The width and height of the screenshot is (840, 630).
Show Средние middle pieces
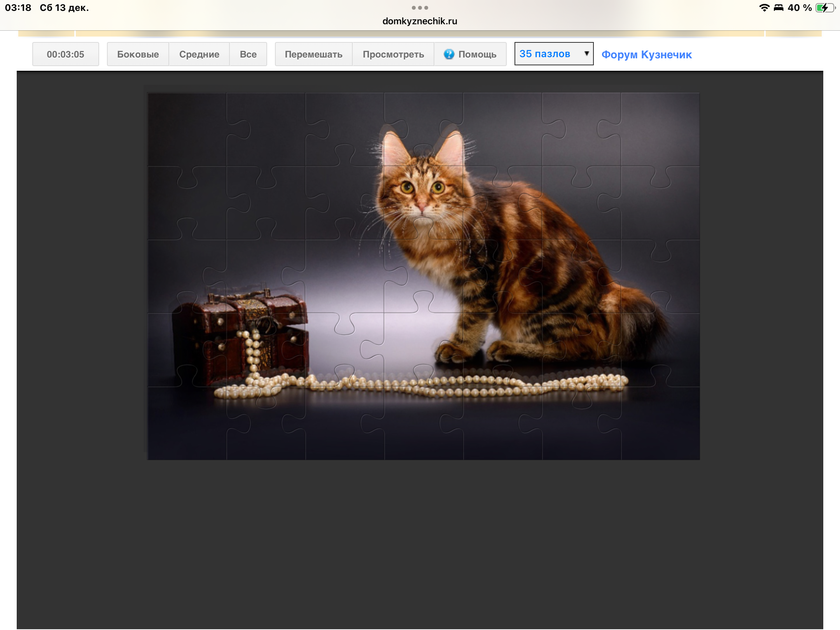(199, 54)
